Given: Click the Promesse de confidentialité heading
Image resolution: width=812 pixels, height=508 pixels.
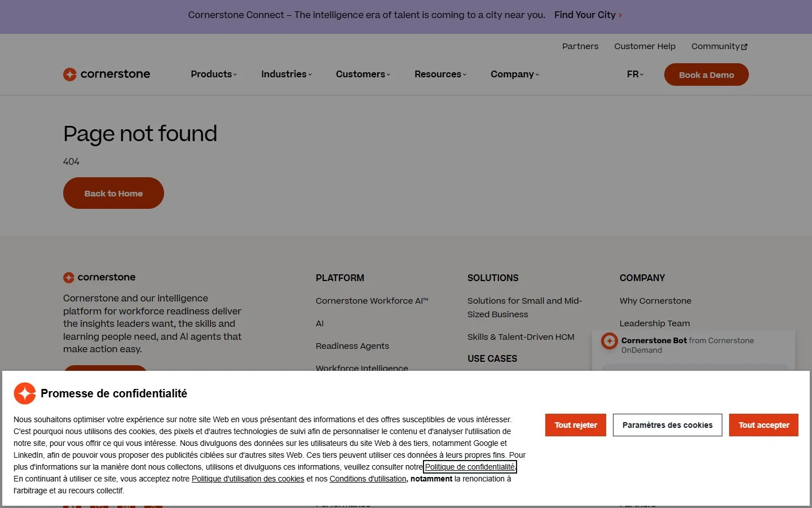Looking at the screenshot, I should pyautogui.click(x=114, y=393).
